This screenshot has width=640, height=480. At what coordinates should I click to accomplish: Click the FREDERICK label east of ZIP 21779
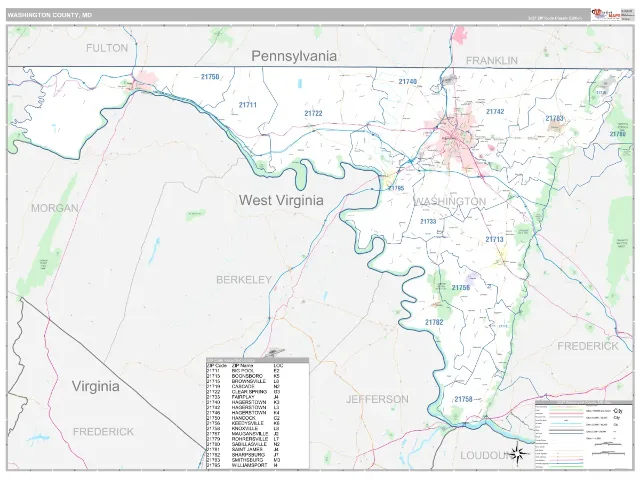coord(588,346)
